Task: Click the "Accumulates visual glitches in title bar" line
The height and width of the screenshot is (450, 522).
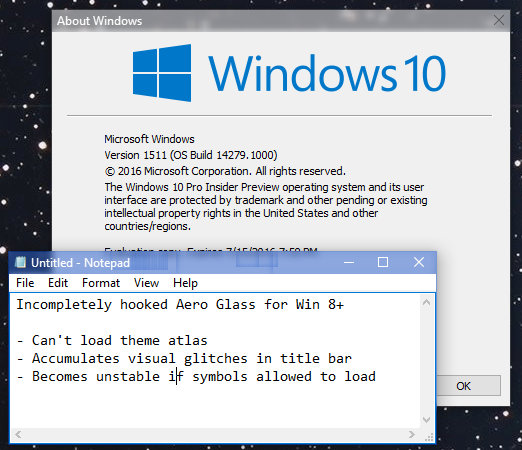Action: pos(184,359)
